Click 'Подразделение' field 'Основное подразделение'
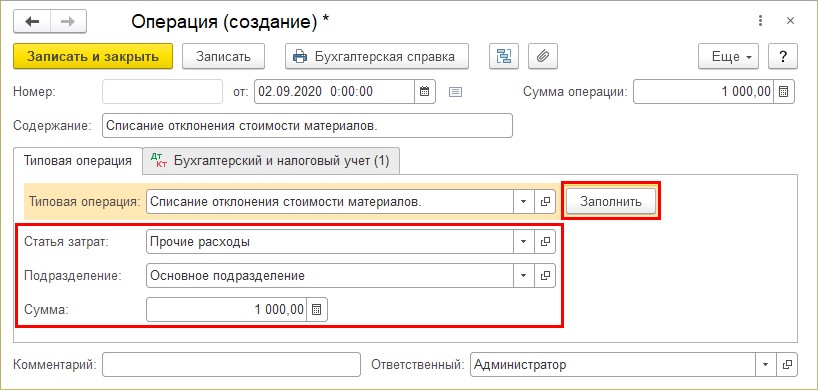 pos(329,276)
